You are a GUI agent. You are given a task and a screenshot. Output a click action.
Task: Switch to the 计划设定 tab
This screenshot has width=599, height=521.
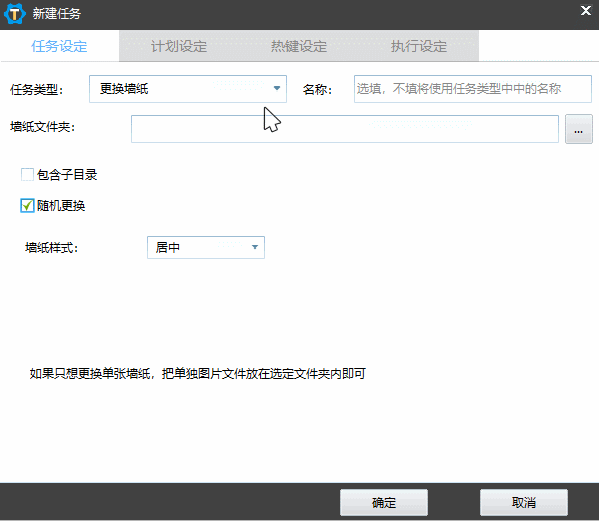click(179, 46)
